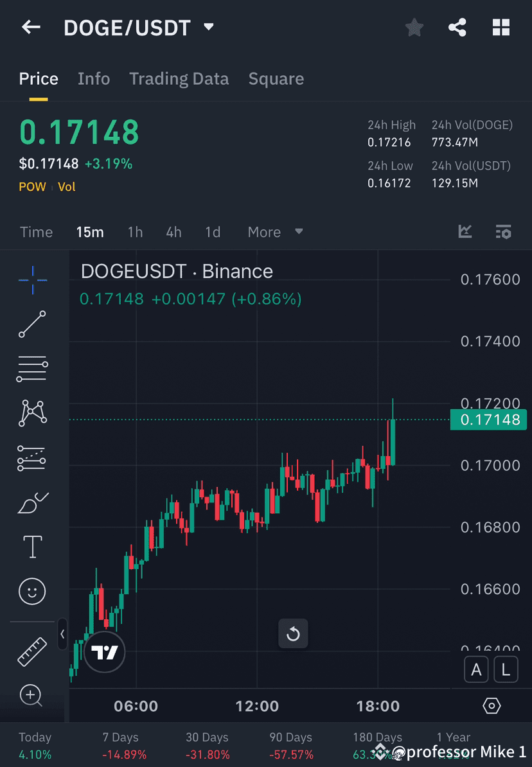
Task: Favorite the pair using the star toggle
Action: pyautogui.click(x=414, y=27)
